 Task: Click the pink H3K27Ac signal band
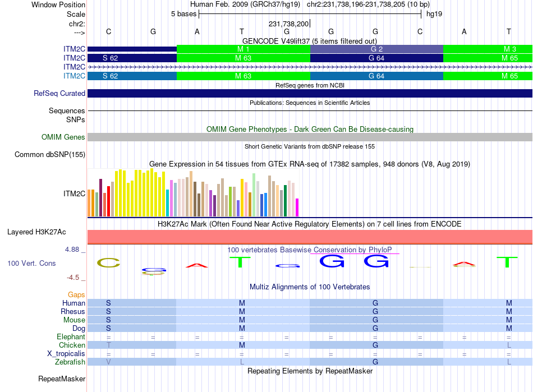tap(310, 237)
